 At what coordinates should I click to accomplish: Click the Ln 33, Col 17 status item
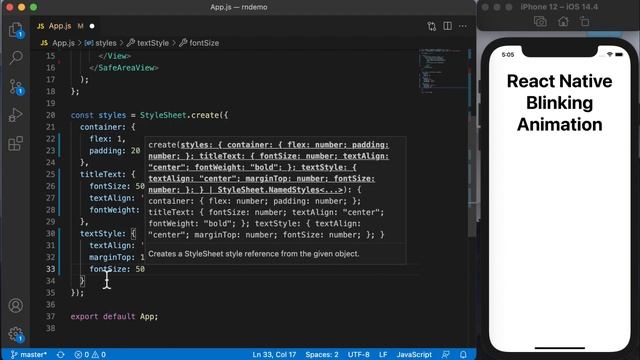[x=274, y=354]
